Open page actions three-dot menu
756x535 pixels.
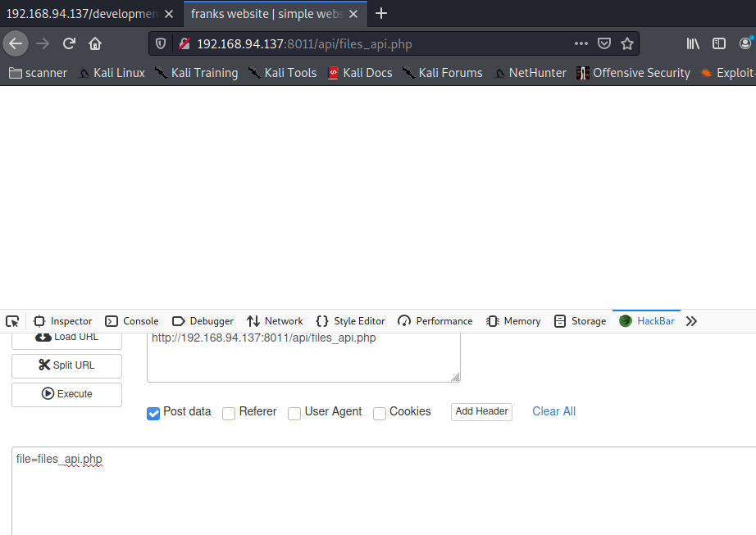pyautogui.click(x=581, y=43)
